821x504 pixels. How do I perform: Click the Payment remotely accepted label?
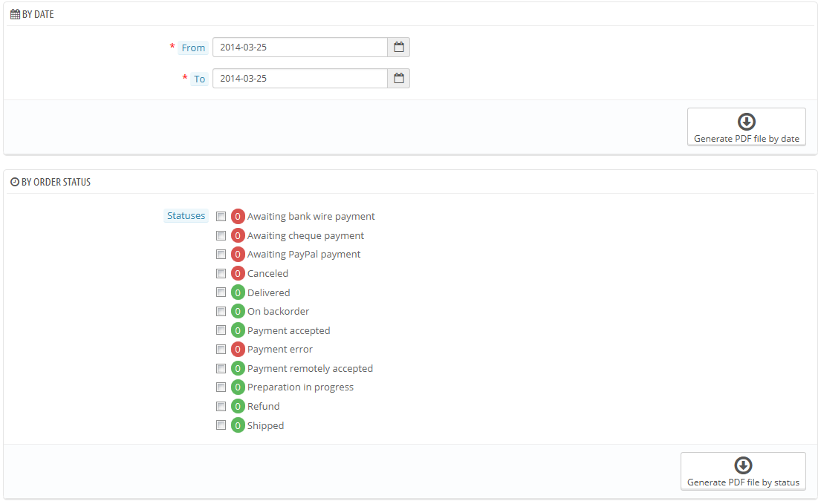click(x=310, y=369)
